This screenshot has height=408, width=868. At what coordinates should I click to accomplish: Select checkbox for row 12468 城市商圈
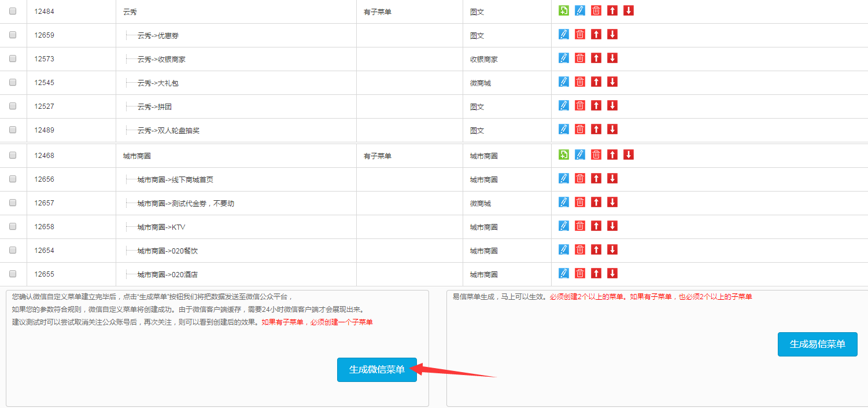pos(13,155)
